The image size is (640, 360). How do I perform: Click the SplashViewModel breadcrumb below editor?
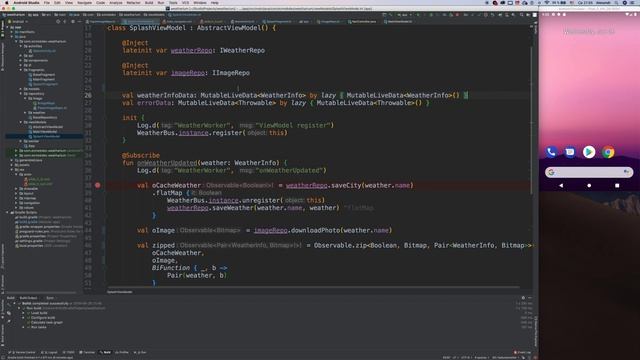120,291
